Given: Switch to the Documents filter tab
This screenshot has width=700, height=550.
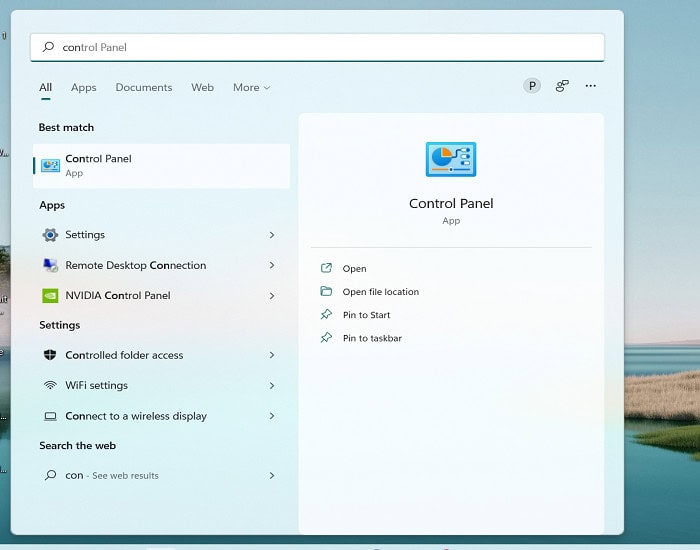Looking at the screenshot, I should (x=144, y=88).
